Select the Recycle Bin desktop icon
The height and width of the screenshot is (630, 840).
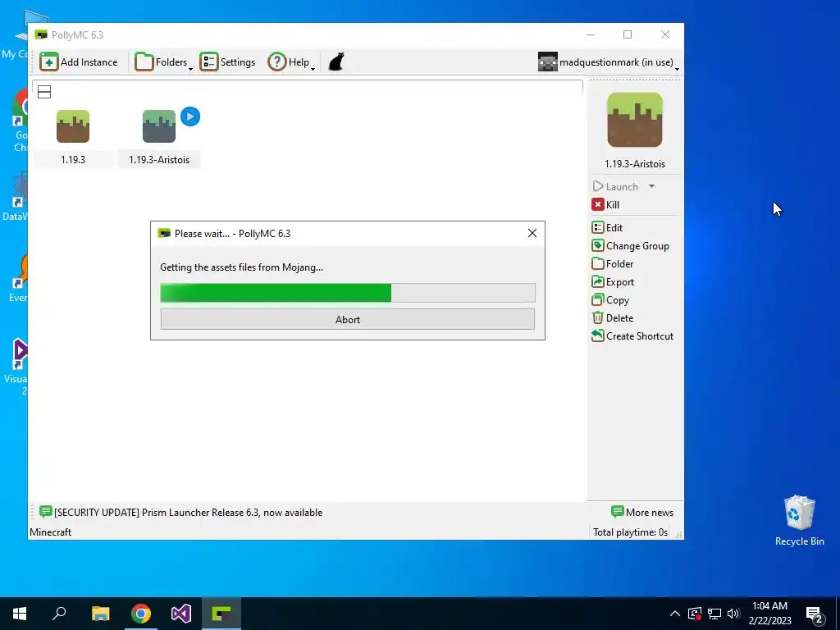click(799, 519)
